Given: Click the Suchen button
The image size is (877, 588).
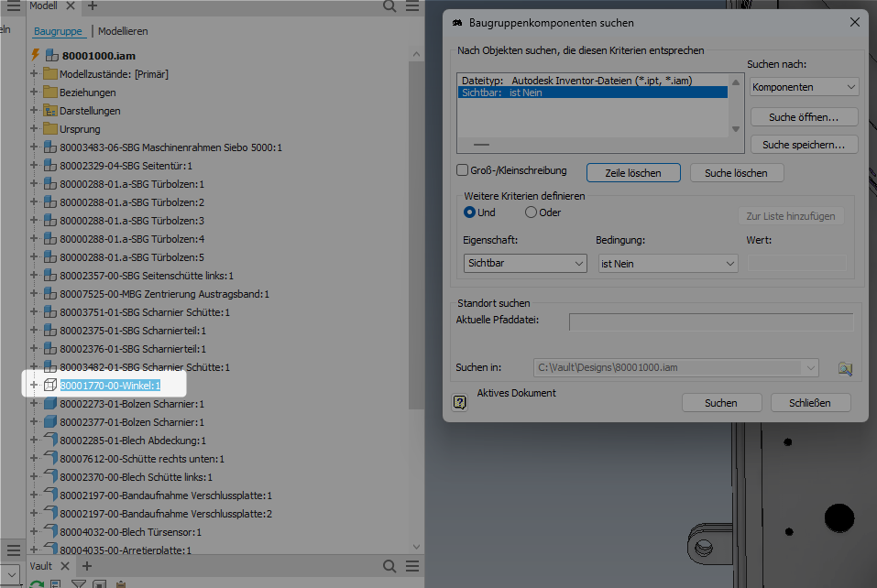Looking at the screenshot, I should coord(721,403).
